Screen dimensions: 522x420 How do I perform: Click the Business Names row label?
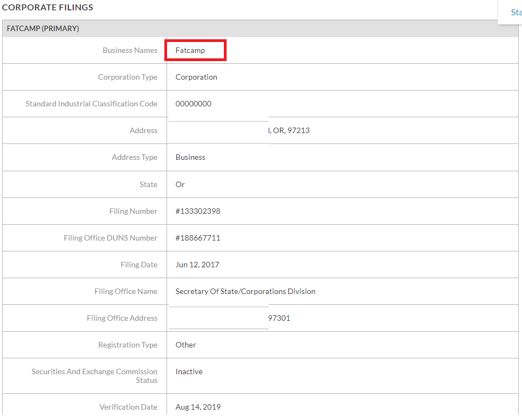[x=130, y=50]
